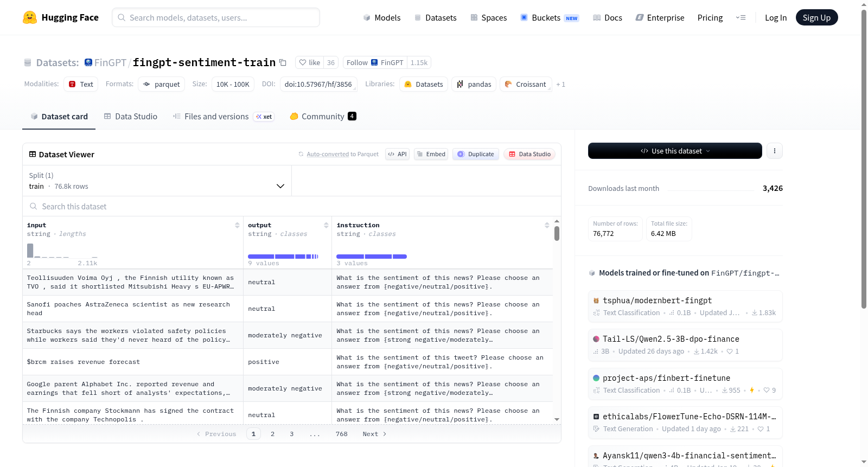
Task: Open the Data Studio tab
Action: click(130, 117)
